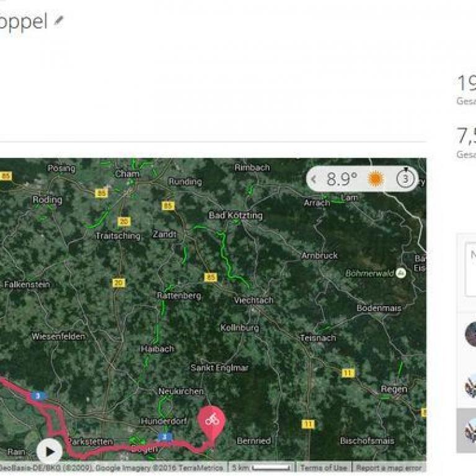Screen dimensions: 476x476
Task: Select the highlighted bottom avatar entry
Action: tap(466, 431)
